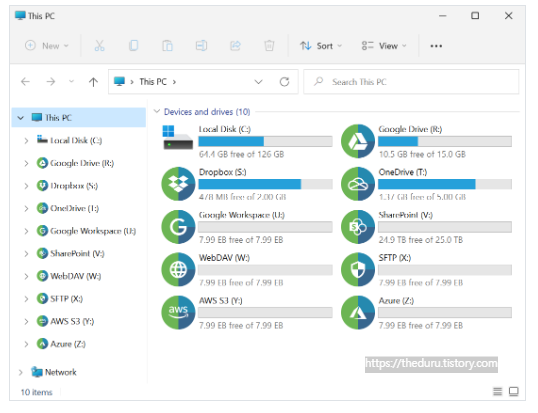The image size is (538, 413).
Task: Select the Google Drive (R:) drive icon
Action: [x=358, y=141]
